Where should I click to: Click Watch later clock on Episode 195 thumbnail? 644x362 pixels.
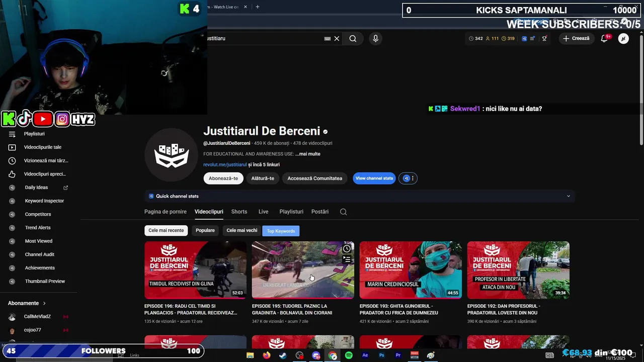coord(347,248)
